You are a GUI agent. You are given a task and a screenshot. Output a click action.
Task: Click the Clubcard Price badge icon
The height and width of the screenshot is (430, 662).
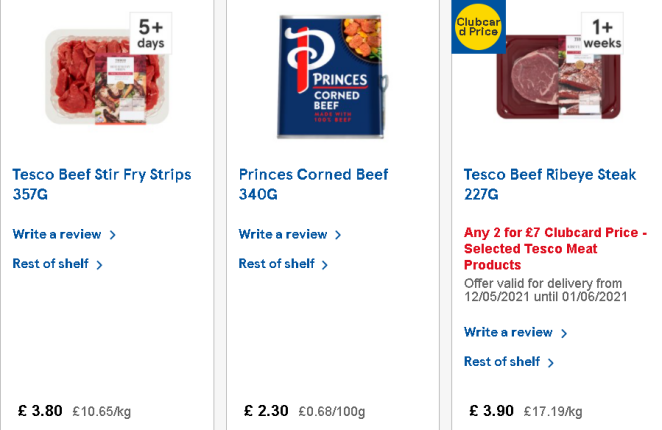coord(478,27)
